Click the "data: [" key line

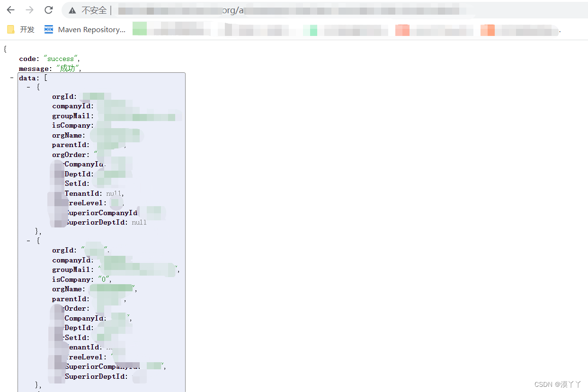tap(33, 78)
